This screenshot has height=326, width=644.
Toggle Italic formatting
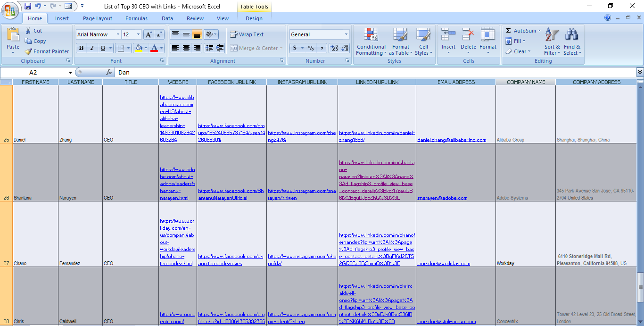pyautogui.click(x=92, y=48)
